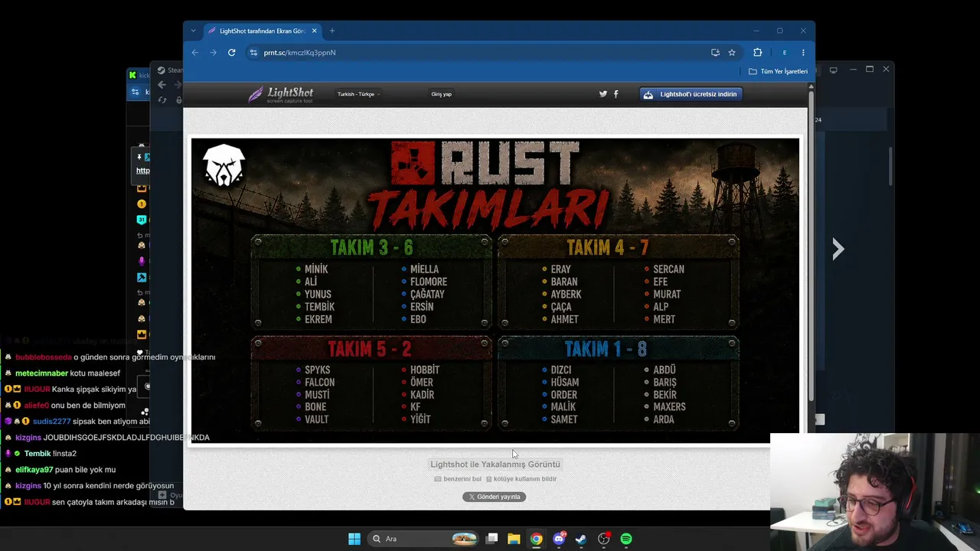980x551 pixels.
Task: Click chat username metecimnaber
Action: 41,373
